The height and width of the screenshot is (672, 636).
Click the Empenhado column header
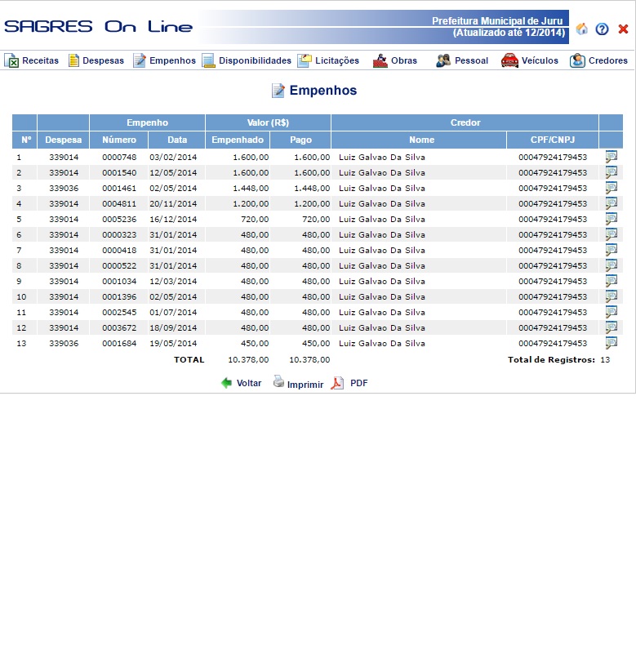point(238,140)
